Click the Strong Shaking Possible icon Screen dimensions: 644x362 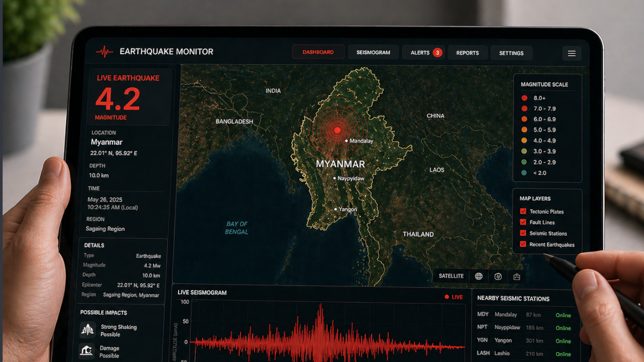tap(88, 330)
